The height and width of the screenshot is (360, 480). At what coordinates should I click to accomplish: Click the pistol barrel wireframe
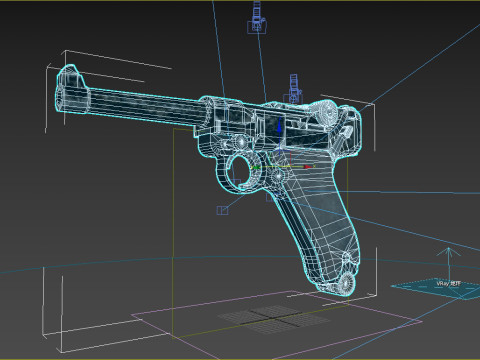(x=143, y=107)
